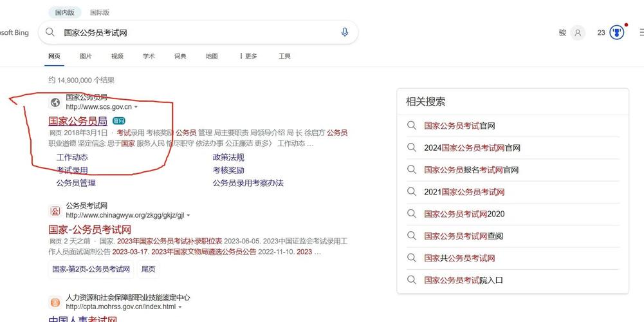Click magnifier icon beside 国家公务员报名考试网官网

pos(412,169)
